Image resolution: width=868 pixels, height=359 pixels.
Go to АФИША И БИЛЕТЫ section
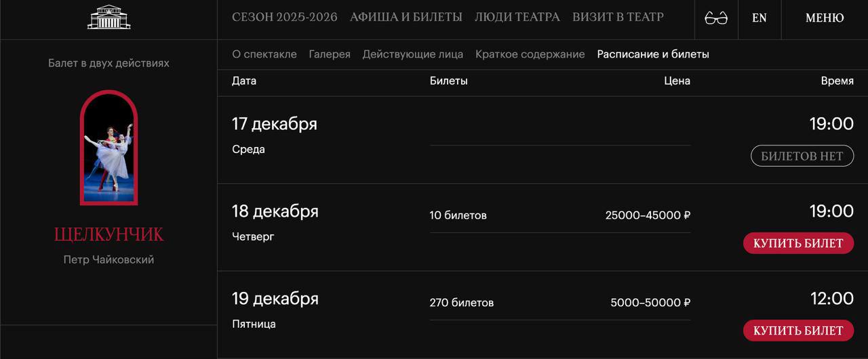[406, 18]
